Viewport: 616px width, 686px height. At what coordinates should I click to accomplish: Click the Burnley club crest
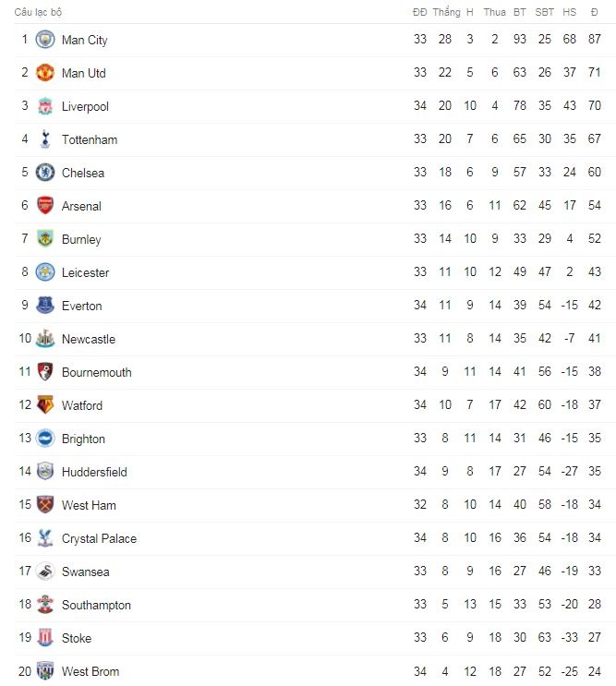click(x=45, y=239)
